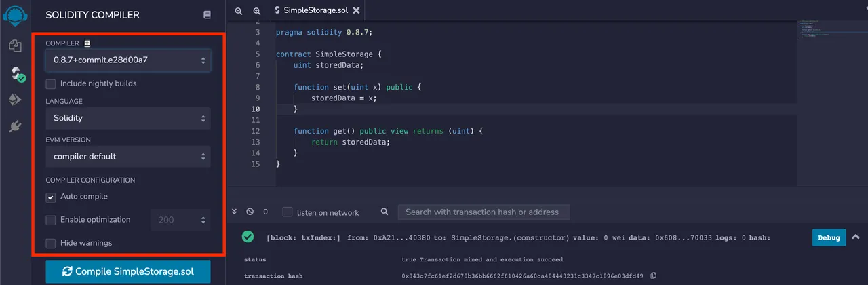
Task: Open the Solidity compiler sidebar icon
Action: coord(16,74)
